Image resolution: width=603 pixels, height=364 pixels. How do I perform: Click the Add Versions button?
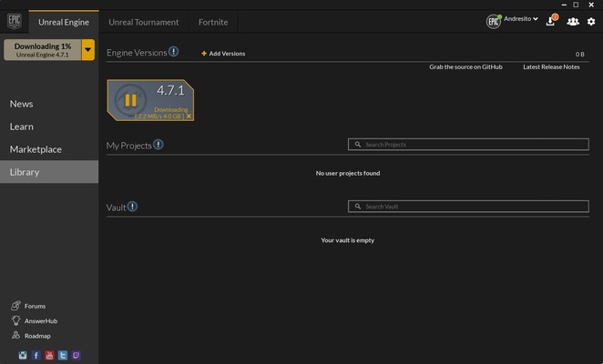pyautogui.click(x=223, y=54)
